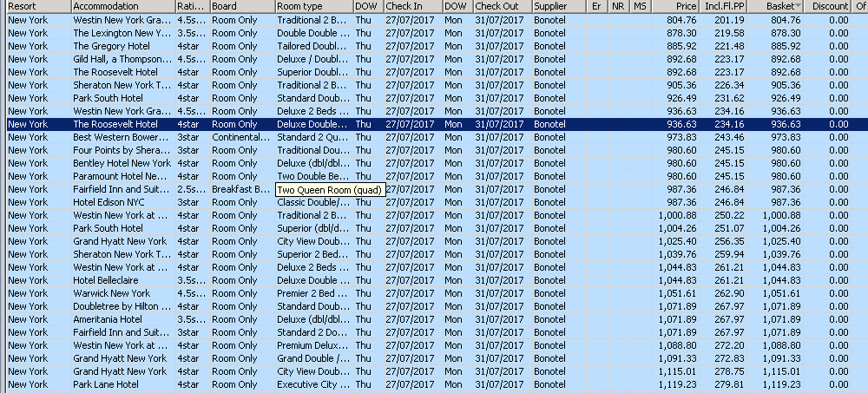
Task: Click 1,119.23 in the Basket column
Action: click(782, 384)
